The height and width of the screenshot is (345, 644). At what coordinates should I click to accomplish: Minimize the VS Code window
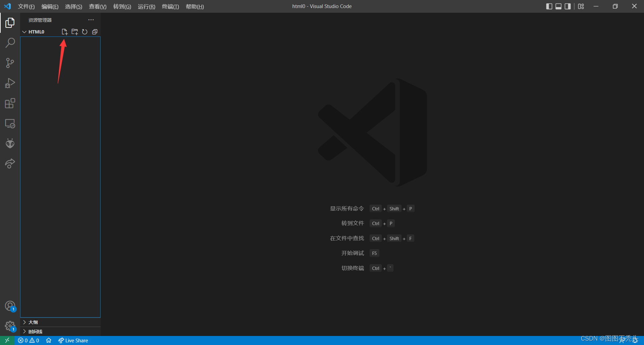pyautogui.click(x=596, y=6)
